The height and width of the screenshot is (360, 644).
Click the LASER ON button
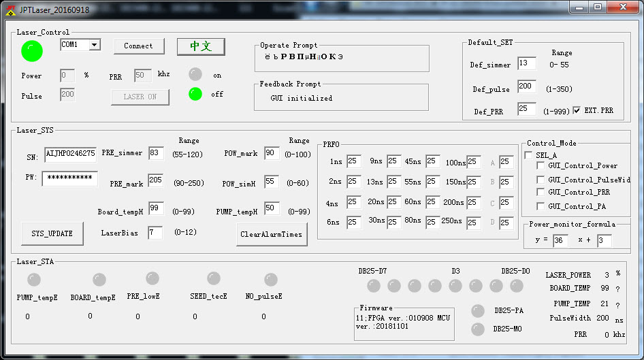pos(140,97)
